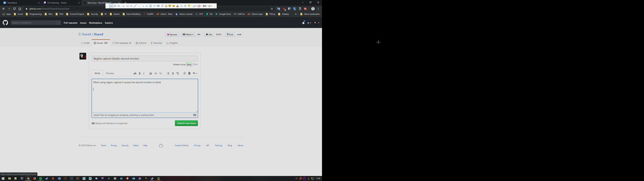This screenshot has width=644, height=181.
Task: Select the ShareX smiley sticker tool
Action: coord(174,6)
